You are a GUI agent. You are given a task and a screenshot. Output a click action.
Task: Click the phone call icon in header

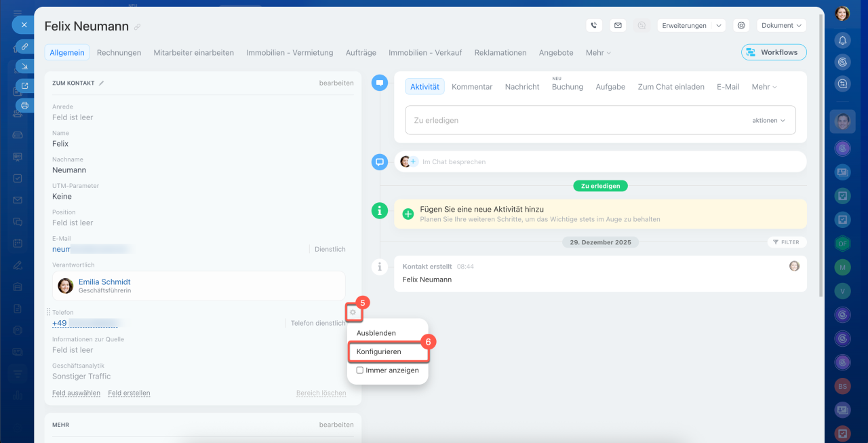point(594,25)
